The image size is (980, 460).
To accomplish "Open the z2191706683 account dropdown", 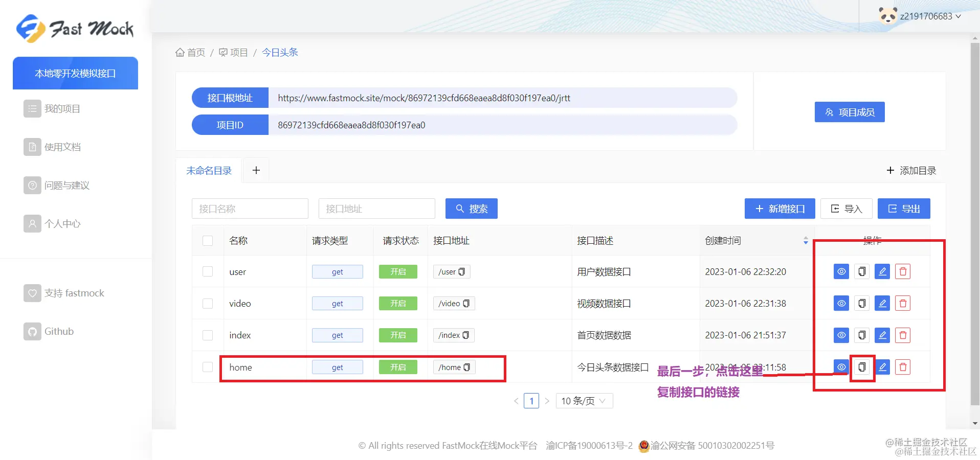I will tap(930, 16).
